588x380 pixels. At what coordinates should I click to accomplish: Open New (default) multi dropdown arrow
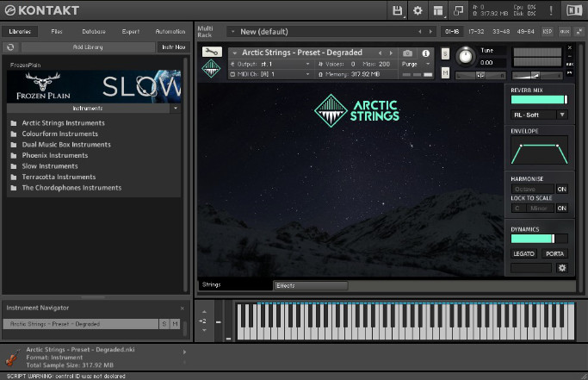[232, 32]
